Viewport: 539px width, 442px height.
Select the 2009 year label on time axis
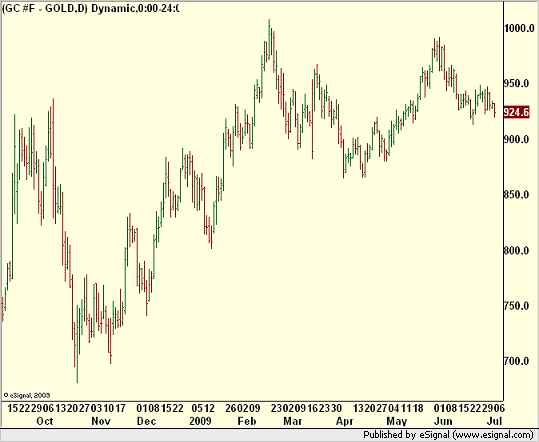click(x=200, y=421)
